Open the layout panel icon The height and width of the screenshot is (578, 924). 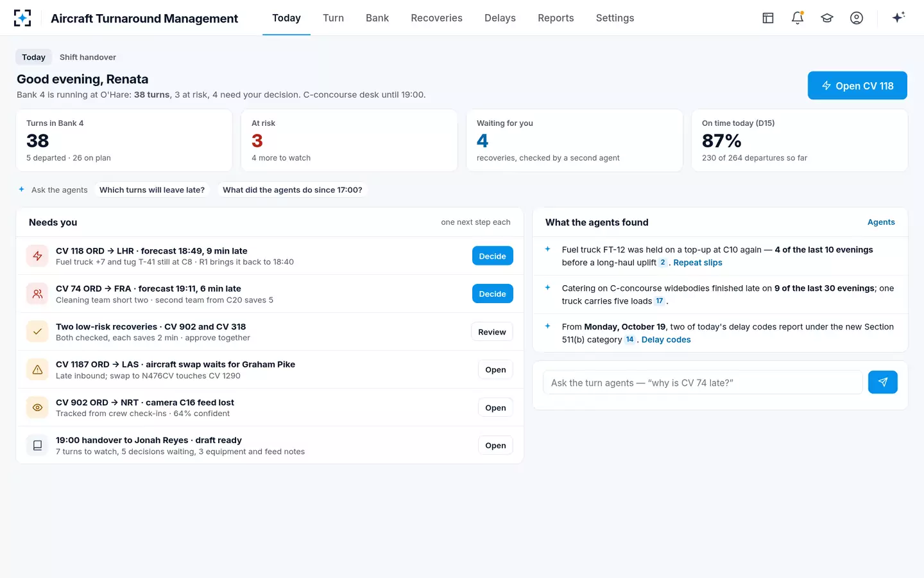point(768,18)
